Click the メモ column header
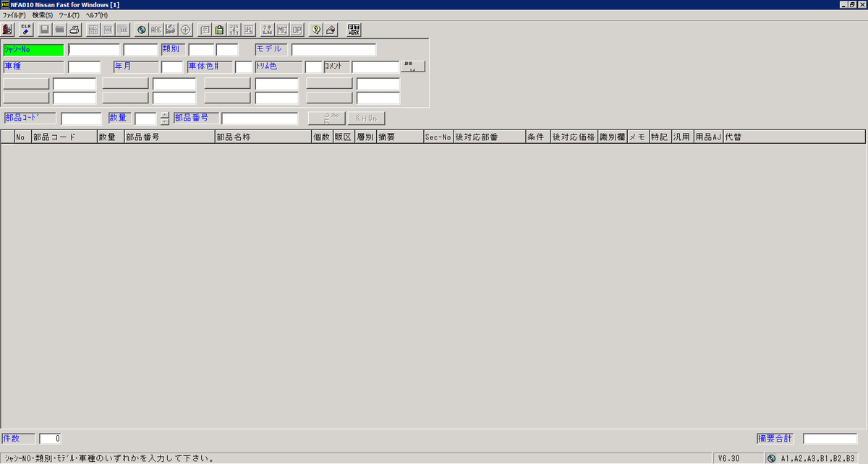The width and height of the screenshot is (868, 464). (639, 137)
